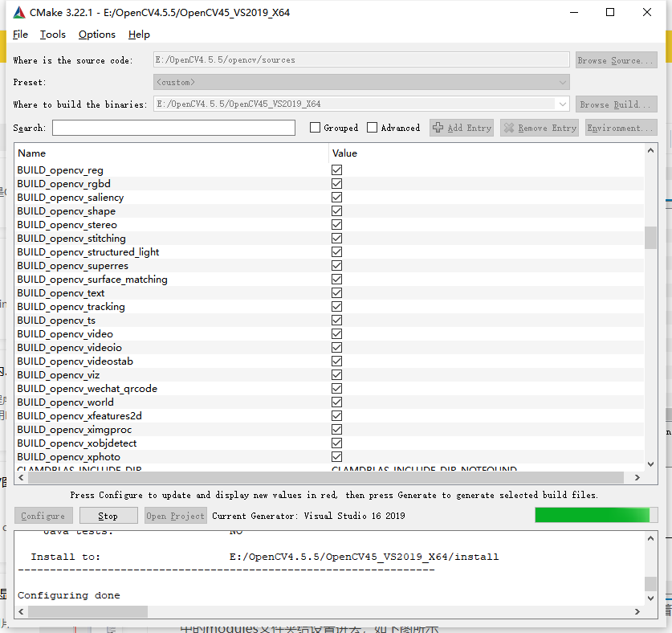Screen dimensions: 672x633
Task: Toggle BUILD_opencv_text checkbox
Action: tap(337, 293)
